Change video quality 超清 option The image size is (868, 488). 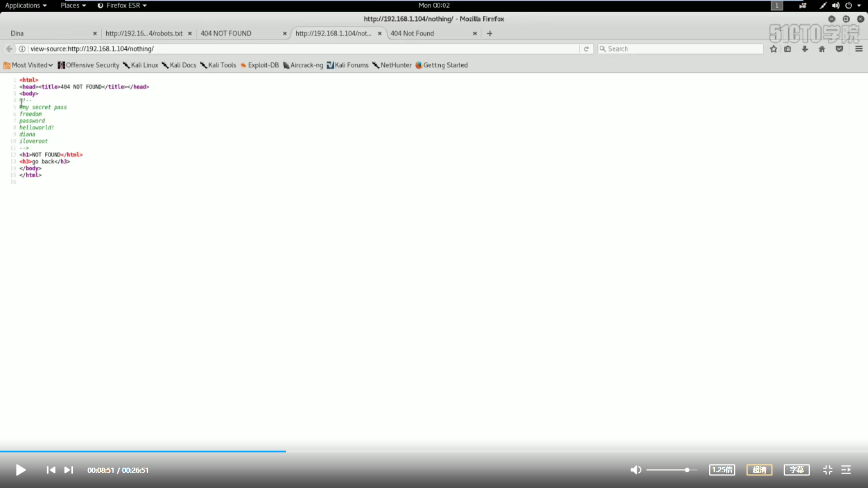(x=759, y=470)
